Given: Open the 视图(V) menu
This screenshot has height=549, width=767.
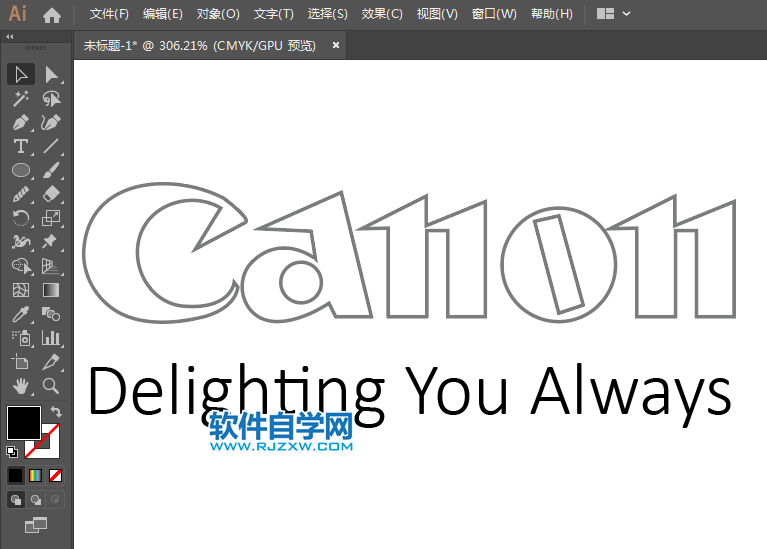Looking at the screenshot, I should [437, 14].
